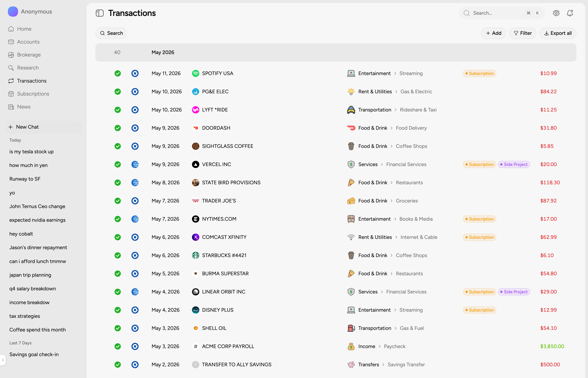Open the 'Savings goal check-in' chat
588x378 pixels.
coord(34,354)
